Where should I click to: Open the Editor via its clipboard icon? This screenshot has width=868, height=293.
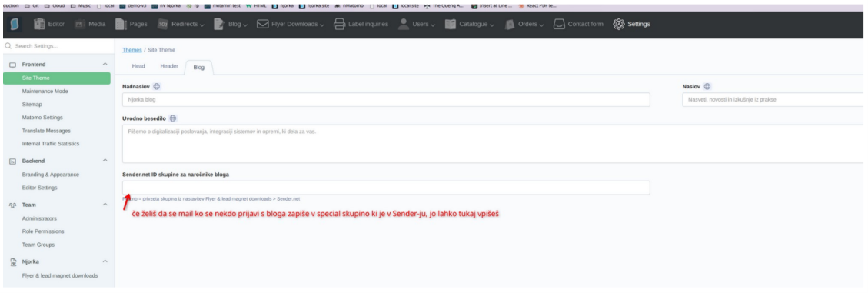coord(39,25)
